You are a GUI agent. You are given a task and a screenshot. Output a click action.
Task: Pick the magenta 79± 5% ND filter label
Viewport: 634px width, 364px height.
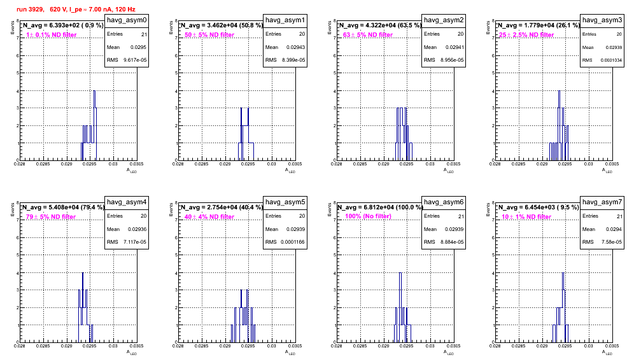[51, 217]
